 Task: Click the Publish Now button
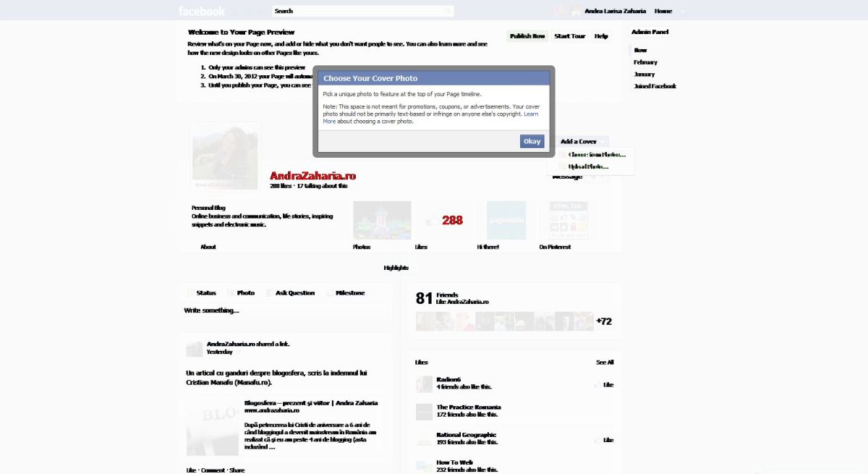click(x=527, y=36)
